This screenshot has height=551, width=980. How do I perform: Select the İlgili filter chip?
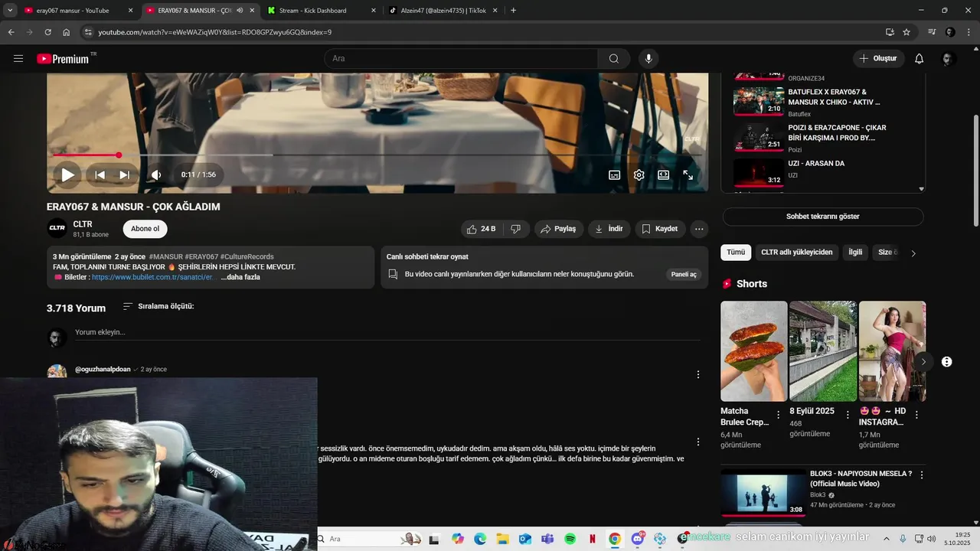[x=855, y=252]
